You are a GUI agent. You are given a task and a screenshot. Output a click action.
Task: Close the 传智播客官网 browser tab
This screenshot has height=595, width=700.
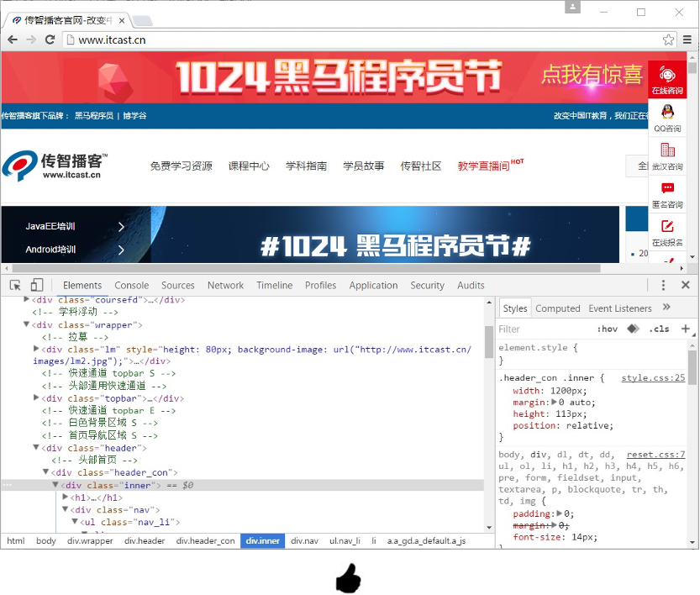point(121,20)
